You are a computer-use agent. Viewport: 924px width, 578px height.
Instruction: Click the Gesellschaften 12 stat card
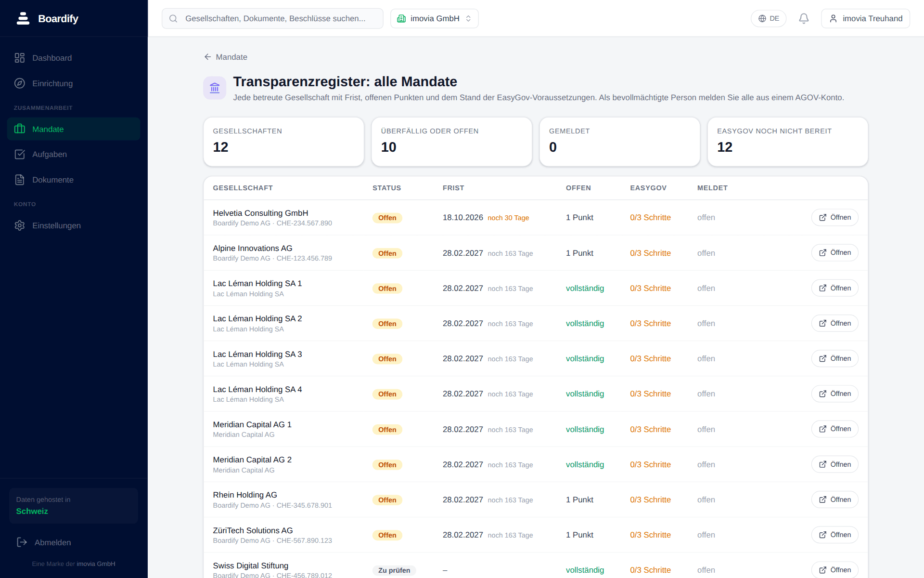283,142
